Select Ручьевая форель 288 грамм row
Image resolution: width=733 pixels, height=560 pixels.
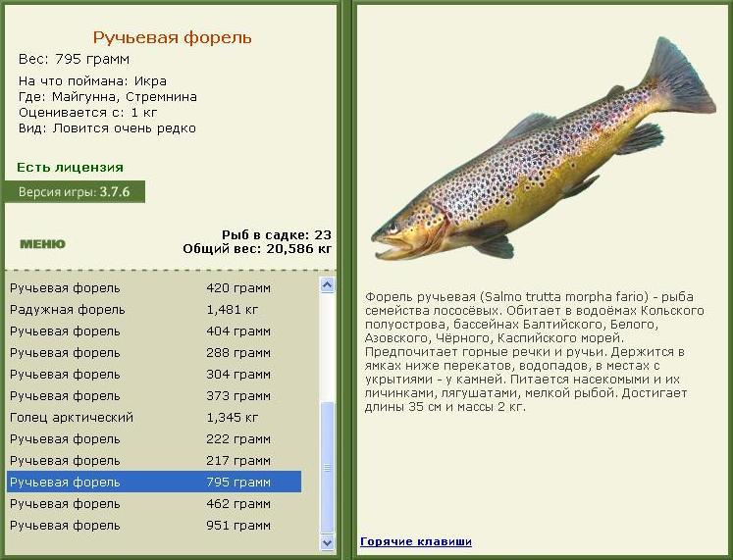coord(154,353)
